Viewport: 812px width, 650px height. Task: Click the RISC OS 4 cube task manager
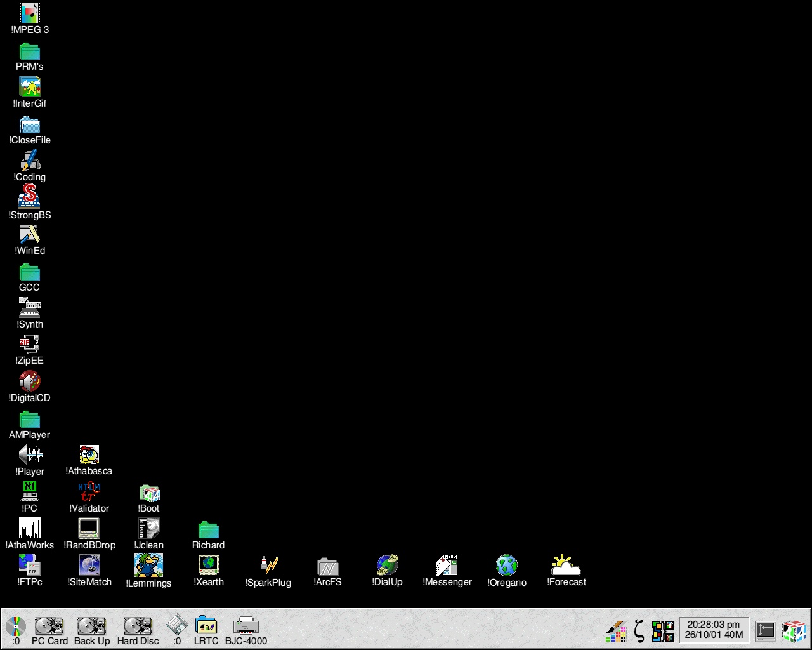[794, 631]
